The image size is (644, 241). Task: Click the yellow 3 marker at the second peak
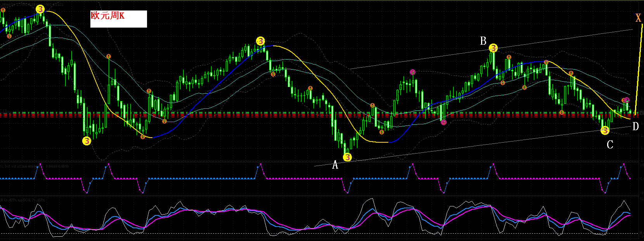tap(260, 41)
